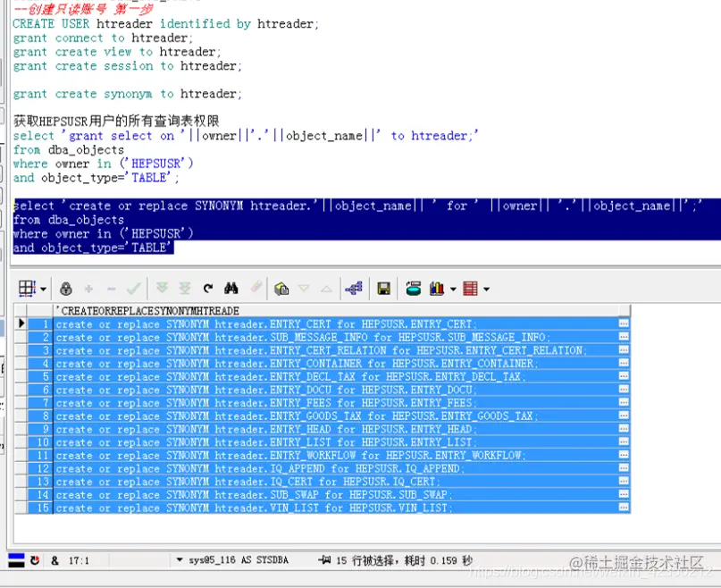Click ellipsis button on SUB_SWAP row
Viewport: 721px width, 588px height.
624,494
